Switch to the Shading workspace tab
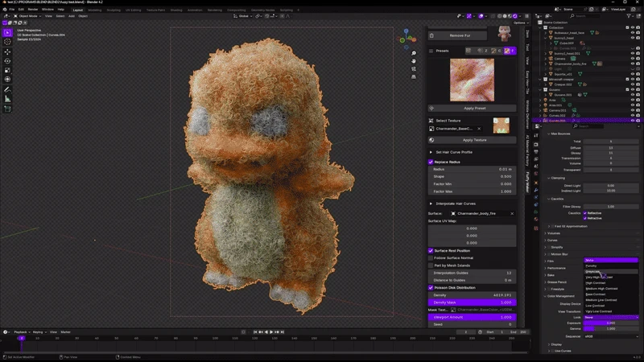The width and height of the screenshot is (644, 362). pyautogui.click(x=176, y=10)
